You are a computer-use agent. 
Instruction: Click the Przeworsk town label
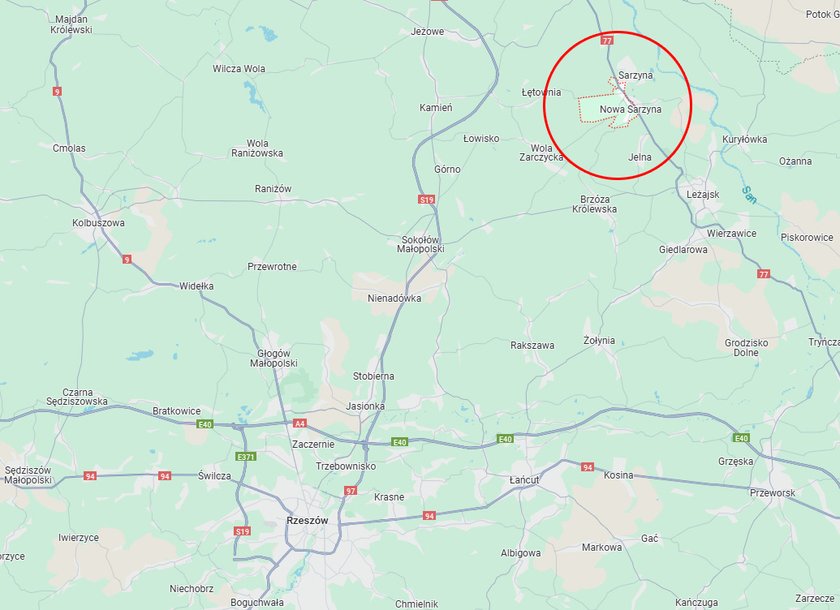pyautogui.click(x=772, y=493)
